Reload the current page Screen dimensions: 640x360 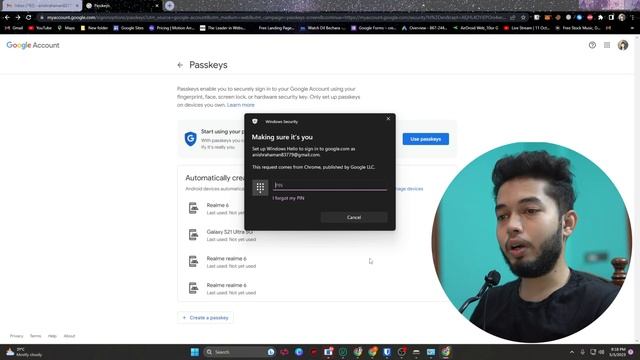28,18
